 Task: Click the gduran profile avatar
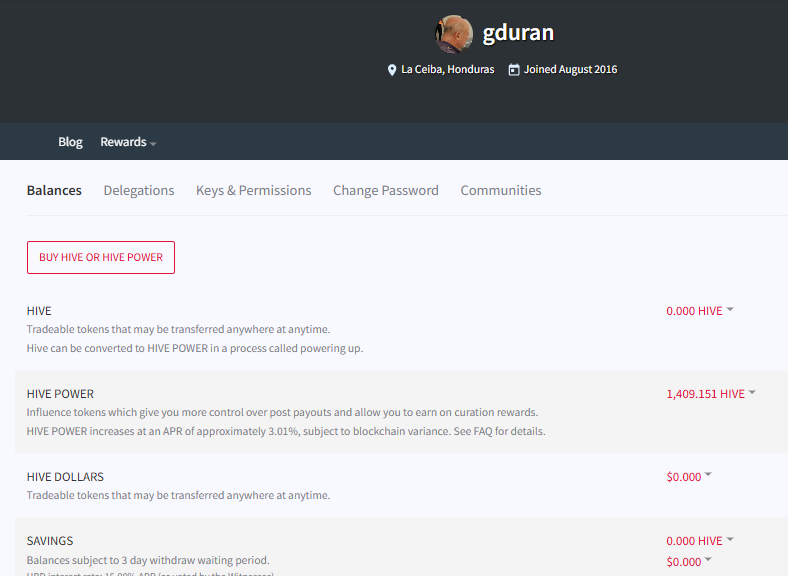click(x=454, y=34)
